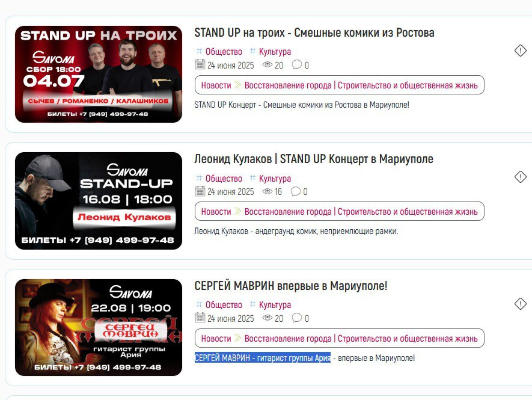
Task: Click the date 24 июня 2025 on STAND UP на троих post
Action: coord(231,65)
